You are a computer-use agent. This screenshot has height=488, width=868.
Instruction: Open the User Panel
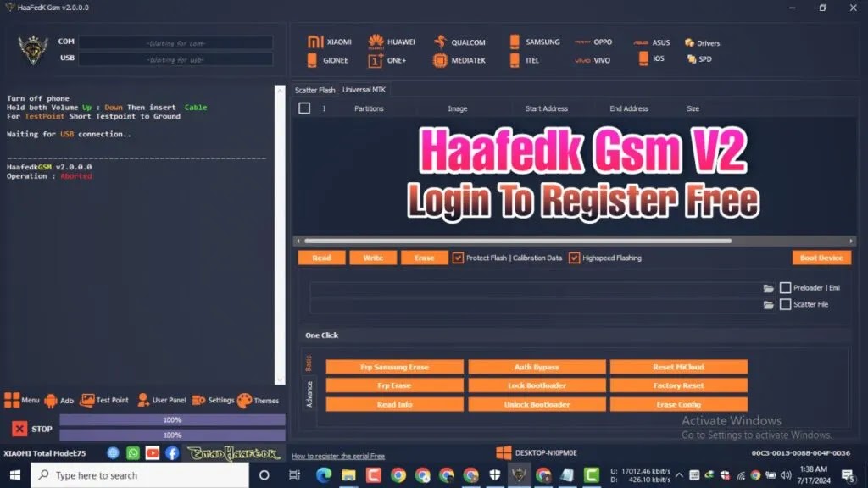[x=161, y=400]
